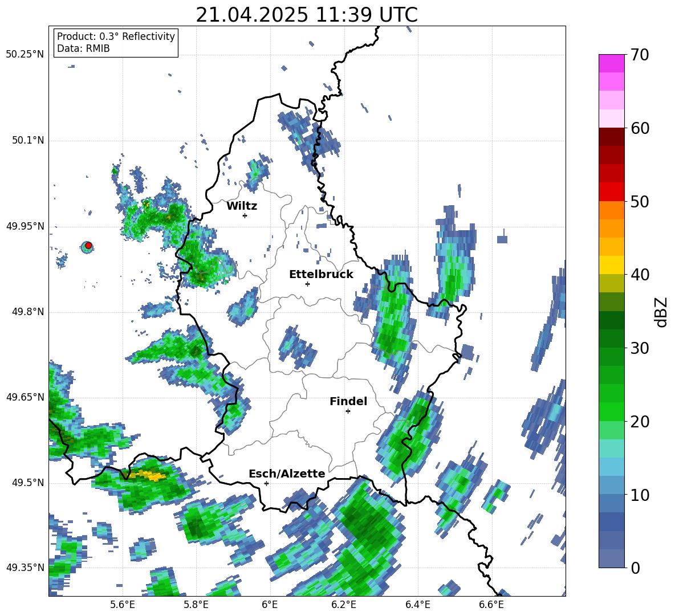Click the 49.5°N latitude label

(x=29, y=483)
